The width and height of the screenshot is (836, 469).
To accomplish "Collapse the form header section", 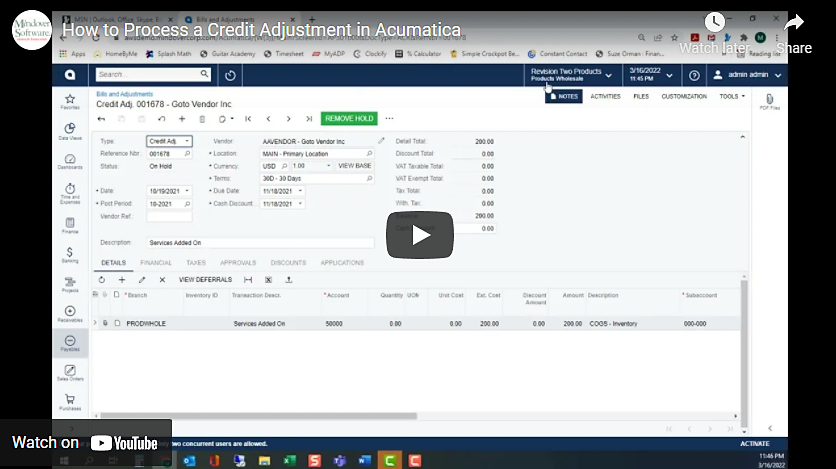I will coord(742,138).
